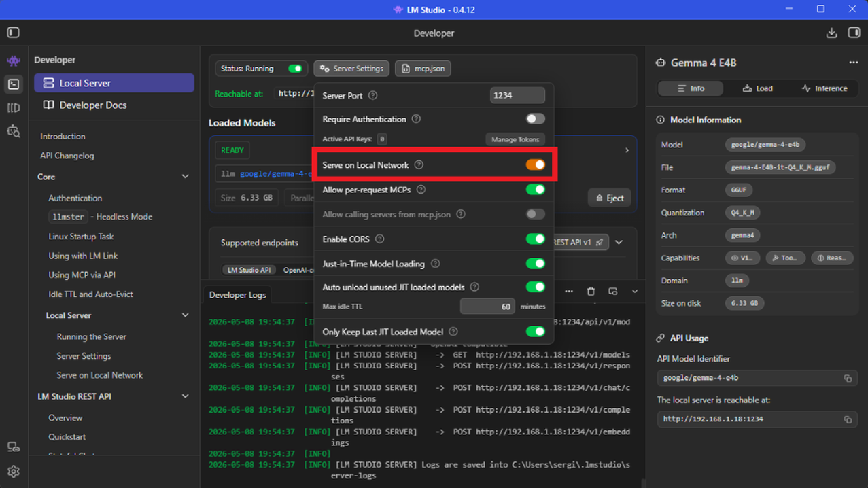Collapse the Local Server docs subsection

(x=186, y=315)
